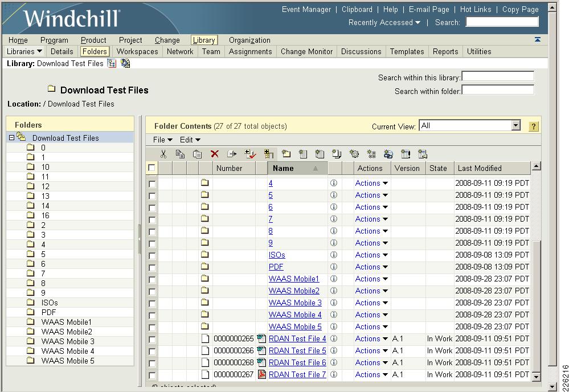Open the Libraries dropdown
Viewport: 569px width, 392px height.
pyautogui.click(x=24, y=51)
